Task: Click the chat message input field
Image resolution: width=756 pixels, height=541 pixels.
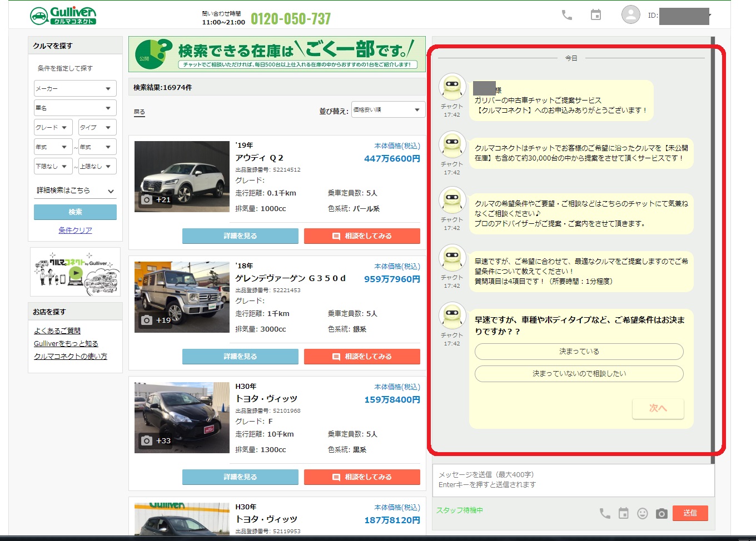Action: point(573,480)
